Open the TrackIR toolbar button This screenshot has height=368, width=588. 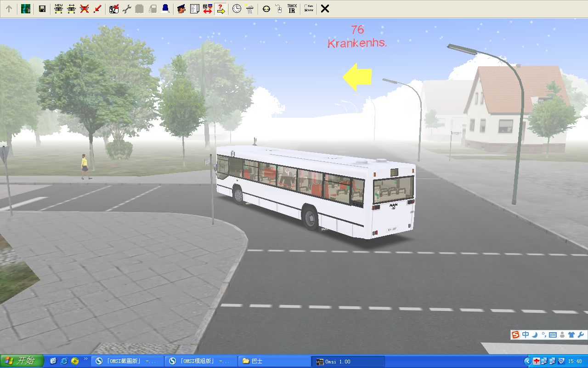pos(292,8)
